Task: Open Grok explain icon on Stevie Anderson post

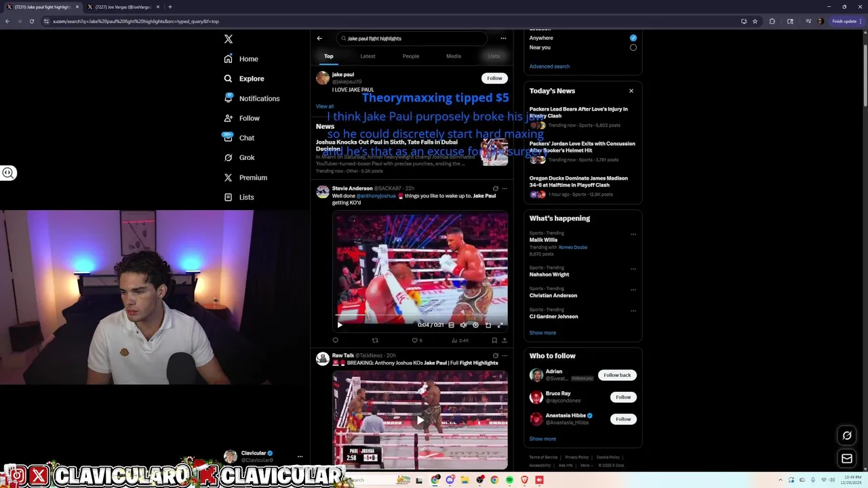Action: coord(496,188)
